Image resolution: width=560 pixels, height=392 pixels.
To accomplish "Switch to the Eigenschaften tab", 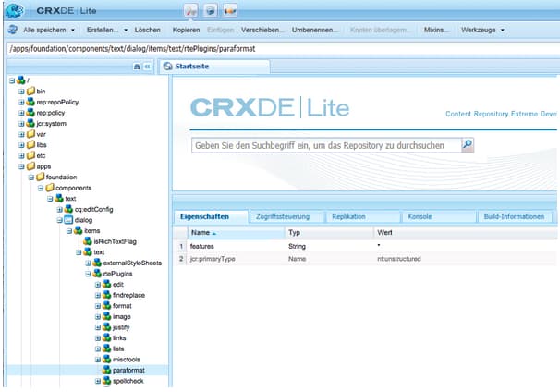I will pyautogui.click(x=211, y=216).
